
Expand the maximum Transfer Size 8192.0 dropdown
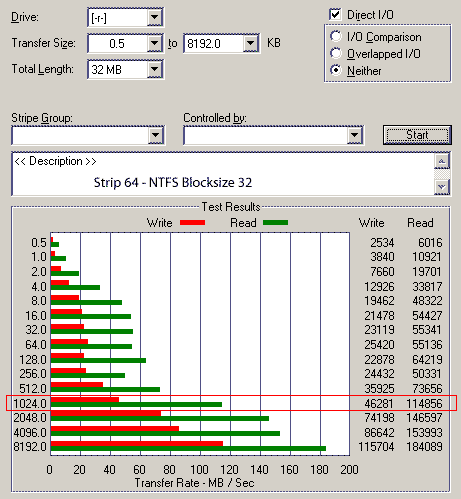point(250,43)
